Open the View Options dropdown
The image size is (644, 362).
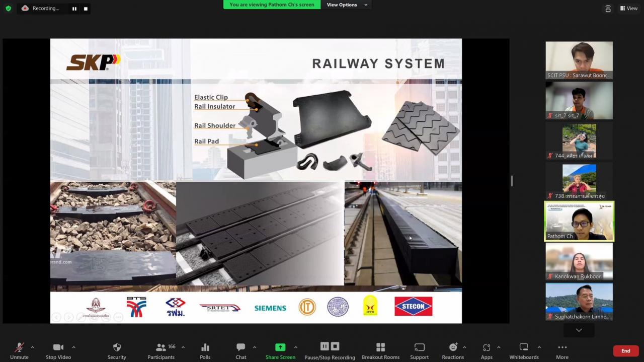tap(347, 5)
